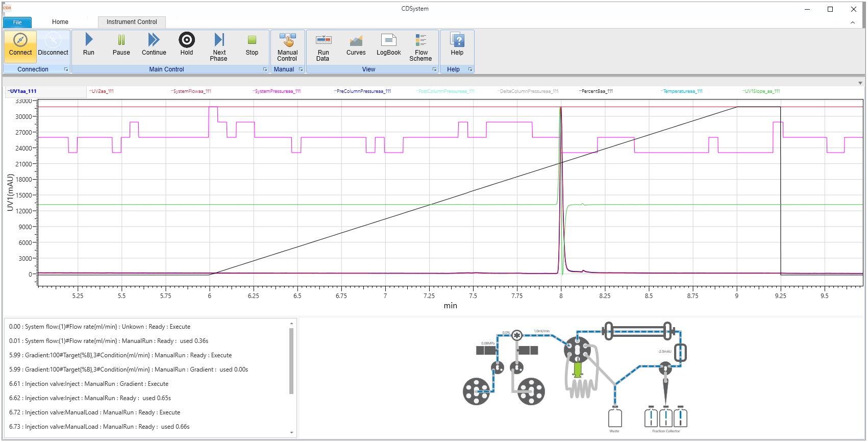Select log entry '0.00 : System flow' Execute

pos(100,327)
